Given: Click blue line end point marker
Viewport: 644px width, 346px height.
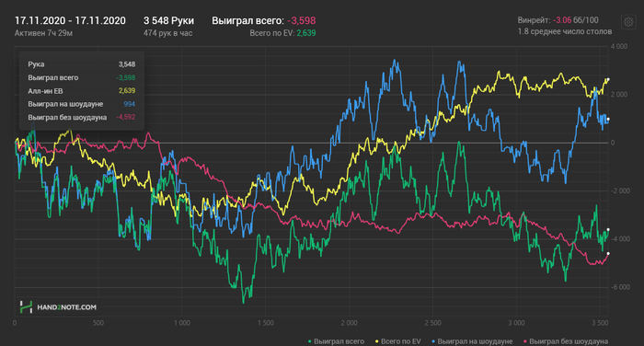Looking at the screenshot, I should point(608,120).
